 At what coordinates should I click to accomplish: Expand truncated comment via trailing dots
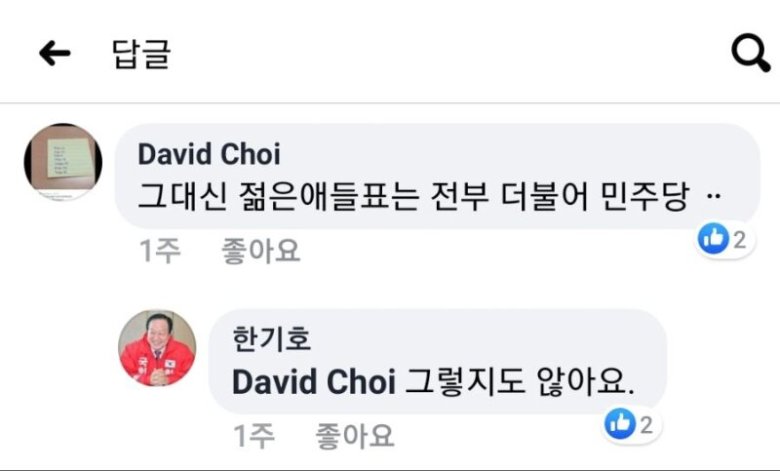coord(714,196)
